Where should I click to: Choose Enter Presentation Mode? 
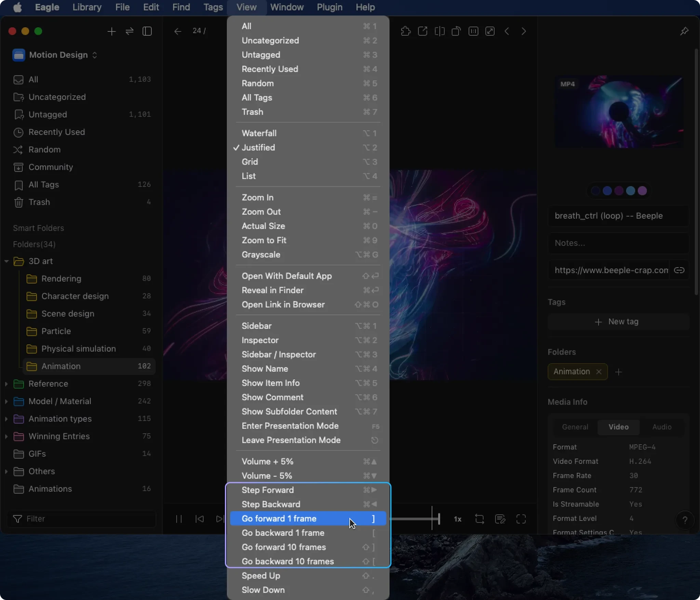coord(308,426)
